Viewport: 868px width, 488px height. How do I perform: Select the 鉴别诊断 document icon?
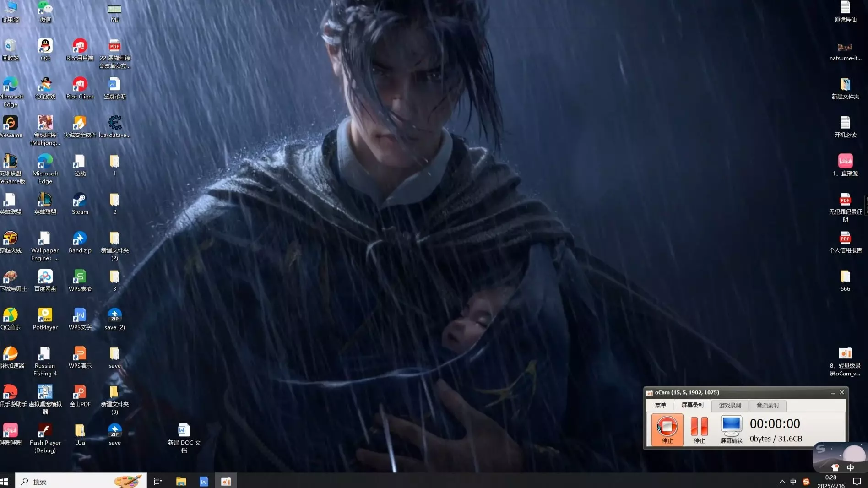click(x=114, y=88)
